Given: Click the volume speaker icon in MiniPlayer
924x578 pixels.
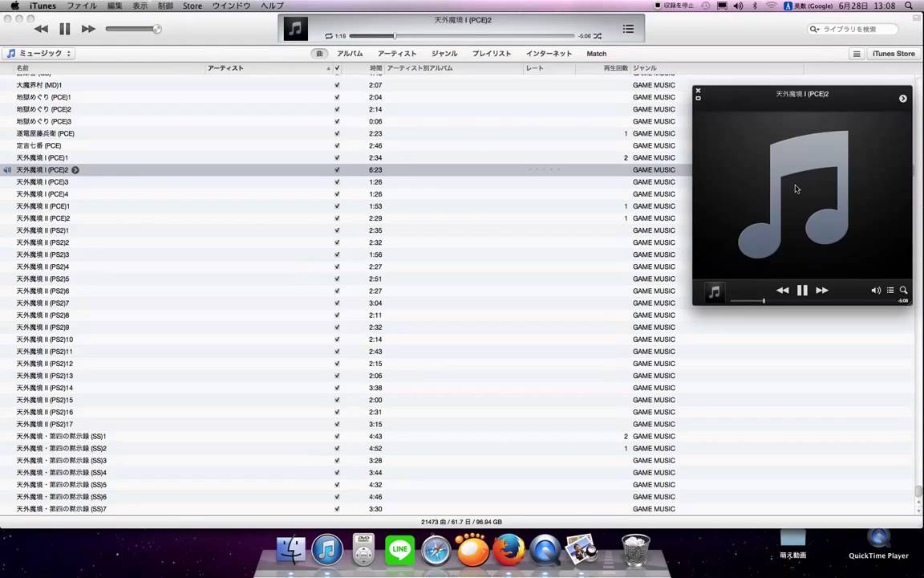Looking at the screenshot, I should tap(876, 291).
